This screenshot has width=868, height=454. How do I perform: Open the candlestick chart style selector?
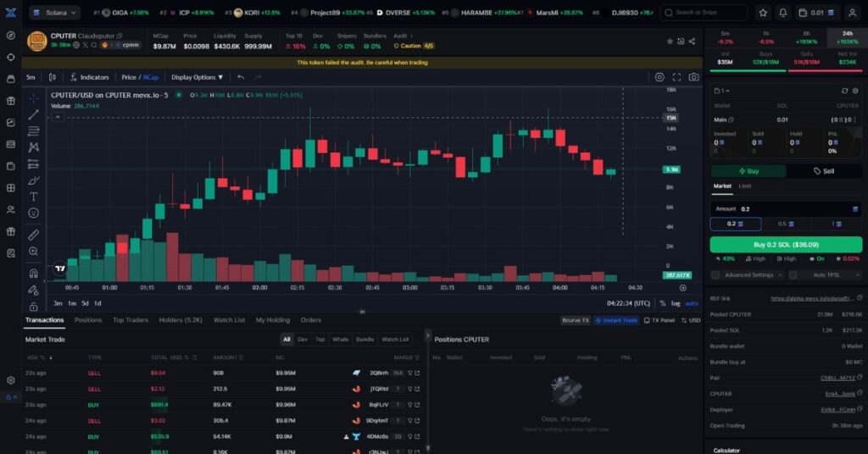pos(53,77)
